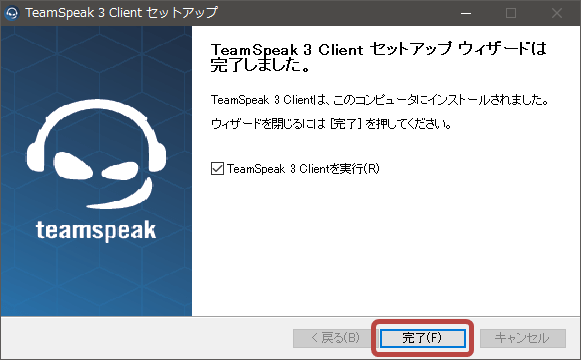Click the greyed-out close X button
The image size is (581, 360).
(x=557, y=13)
